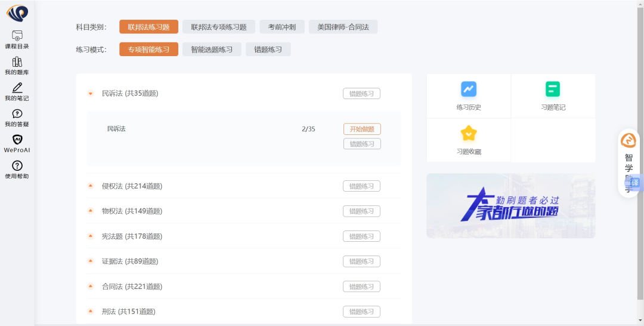Collapse the 民诉法 section arrow

pyautogui.click(x=91, y=93)
